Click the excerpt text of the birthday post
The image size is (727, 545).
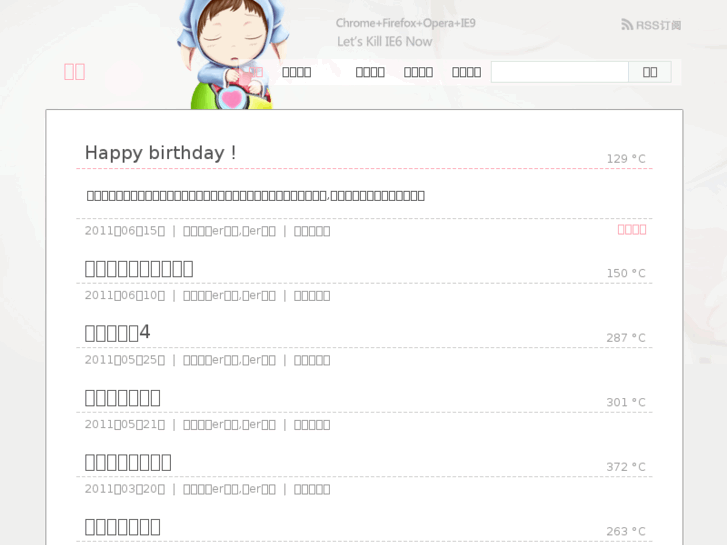(x=255, y=195)
